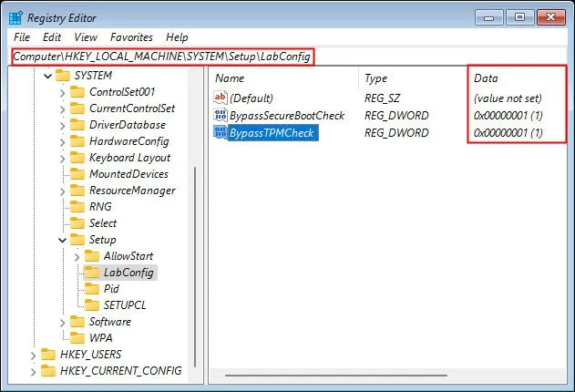This screenshot has width=575, height=392.
Task: Click the BypassTPMCheck DWORD value icon
Action: pos(220,133)
